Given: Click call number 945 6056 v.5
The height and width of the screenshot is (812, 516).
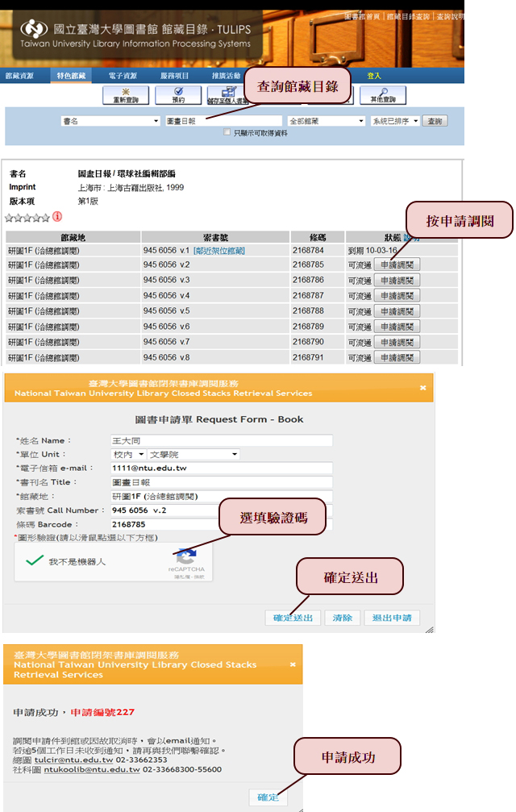Looking at the screenshot, I should (x=167, y=310).
